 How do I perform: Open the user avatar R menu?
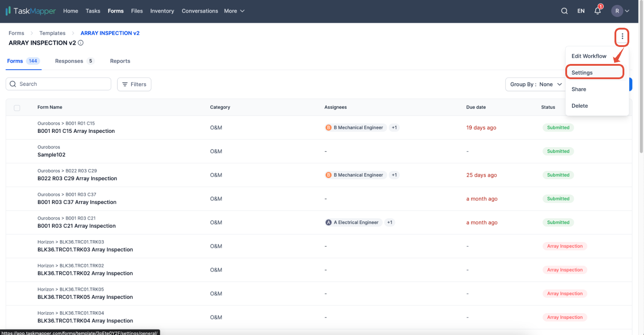point(617,11)
